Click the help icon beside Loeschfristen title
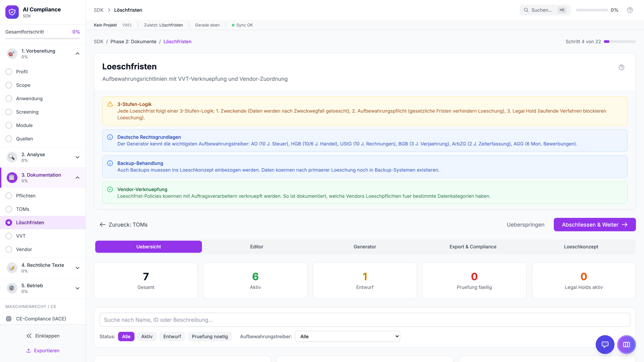644x362 pixels. pos(621,67)
